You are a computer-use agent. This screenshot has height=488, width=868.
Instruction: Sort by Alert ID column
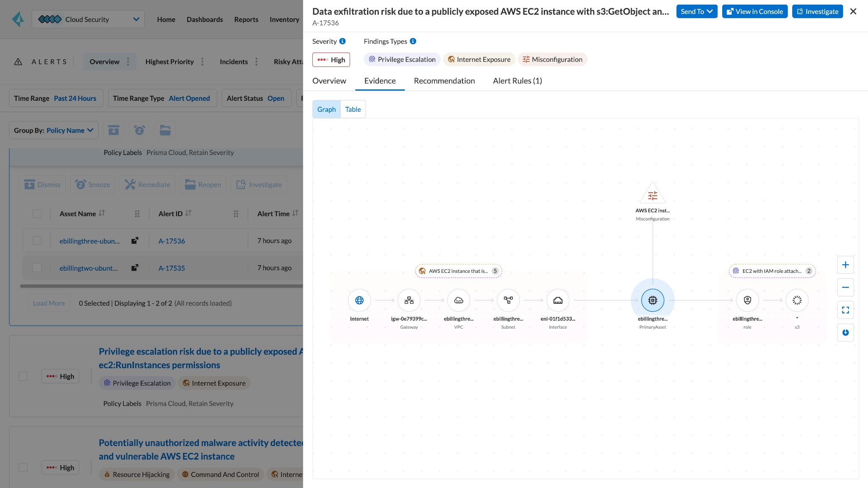tap(188, 213)
